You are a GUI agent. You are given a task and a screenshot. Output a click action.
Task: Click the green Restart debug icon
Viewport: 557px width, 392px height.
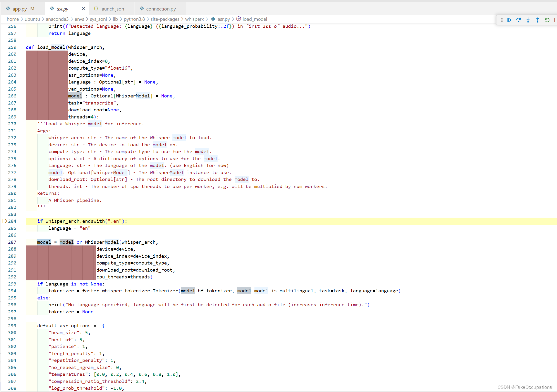click(547, 20)
